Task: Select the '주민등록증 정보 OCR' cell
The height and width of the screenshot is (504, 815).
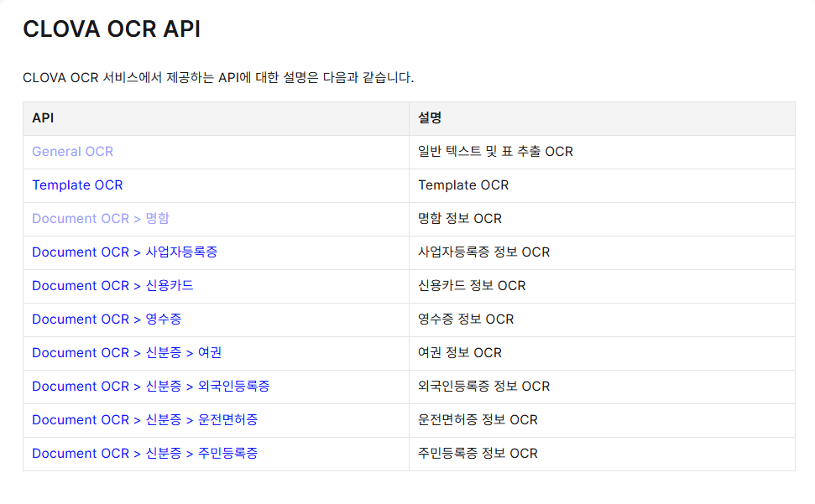Action: (x=602, y=454)
